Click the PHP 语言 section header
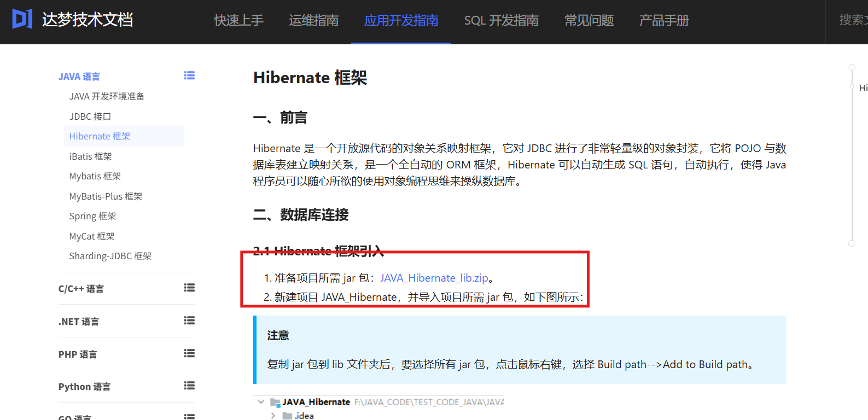The image size is (868, 420). point(78,354)
